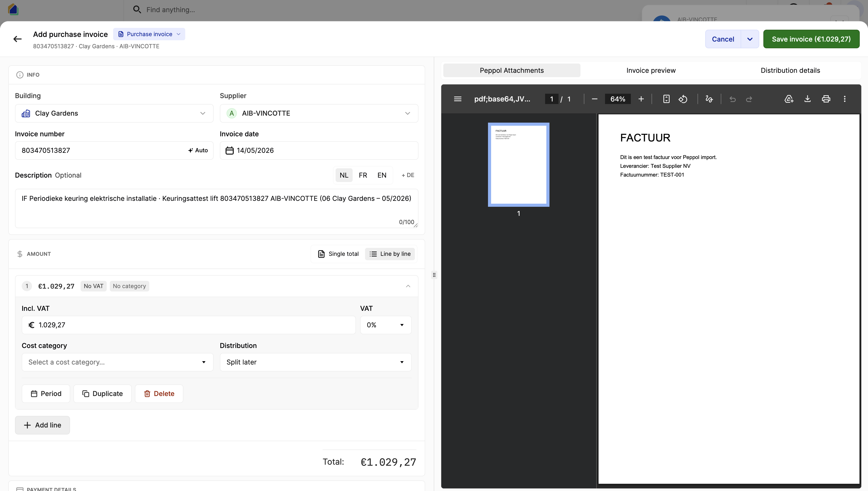Zoom in on the PDF document
The width and height of the screenshot is (868, 491).
click(x=641, y=99)
